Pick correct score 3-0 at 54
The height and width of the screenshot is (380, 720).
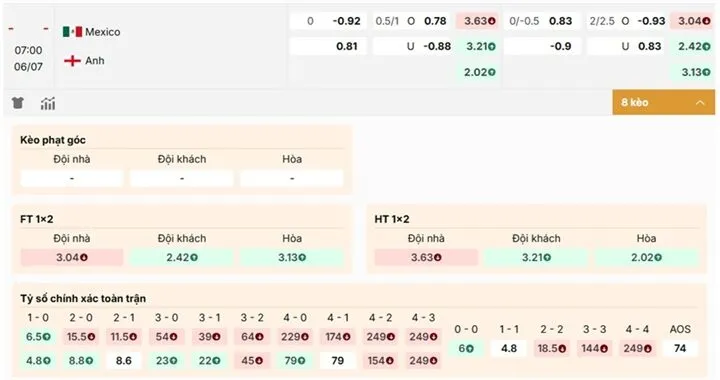coord(166,336)
